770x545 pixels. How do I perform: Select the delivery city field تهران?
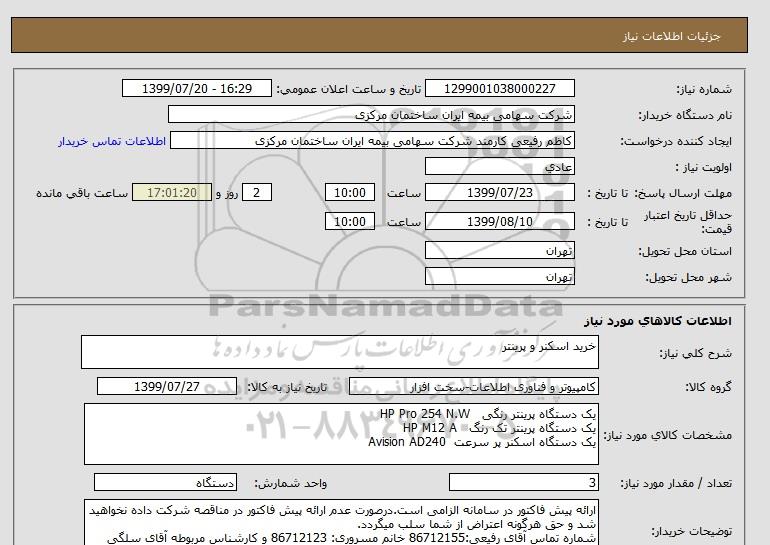pyautogui.click(x=499, y=276)
